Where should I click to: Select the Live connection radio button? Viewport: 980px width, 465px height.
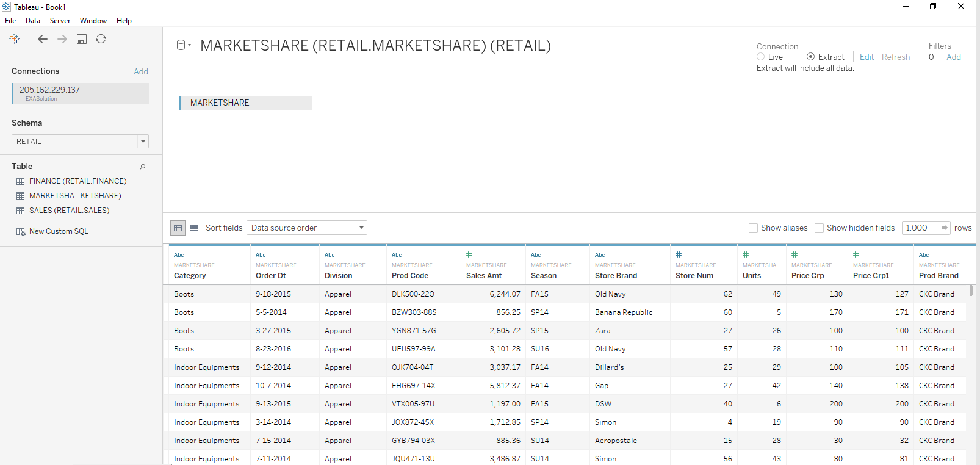pyautogui.click(x=761, y=57)
